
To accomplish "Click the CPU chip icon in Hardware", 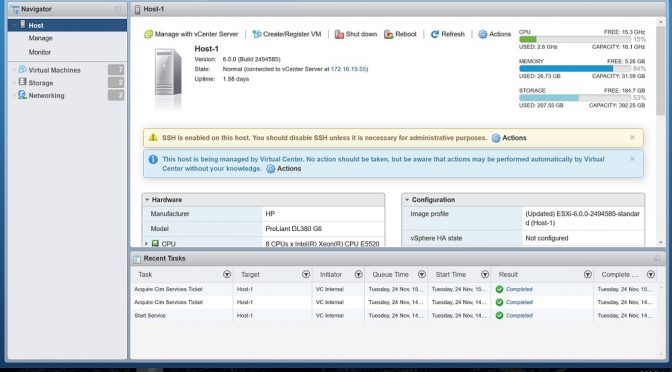I will pyautogui.click(x=155, y=243).
